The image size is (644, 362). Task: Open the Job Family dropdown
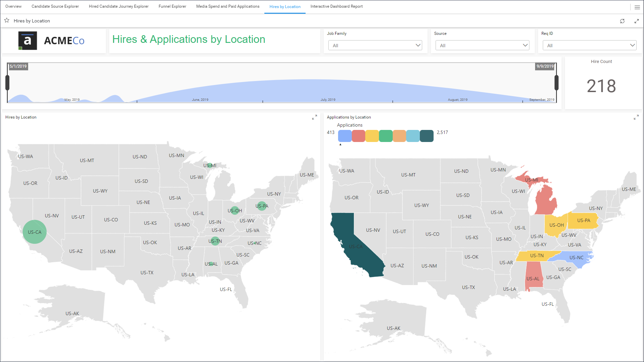[375, 45]
